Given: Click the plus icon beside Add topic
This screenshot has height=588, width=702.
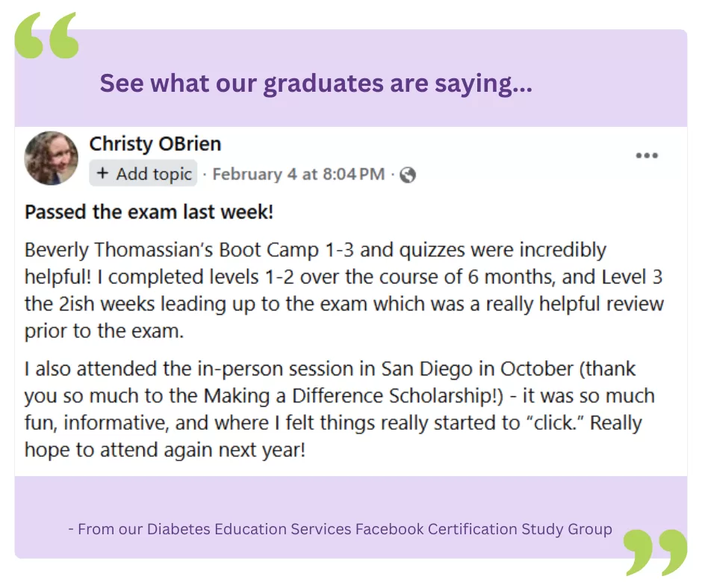Looking at the screenshot, I should coord(103,174).
